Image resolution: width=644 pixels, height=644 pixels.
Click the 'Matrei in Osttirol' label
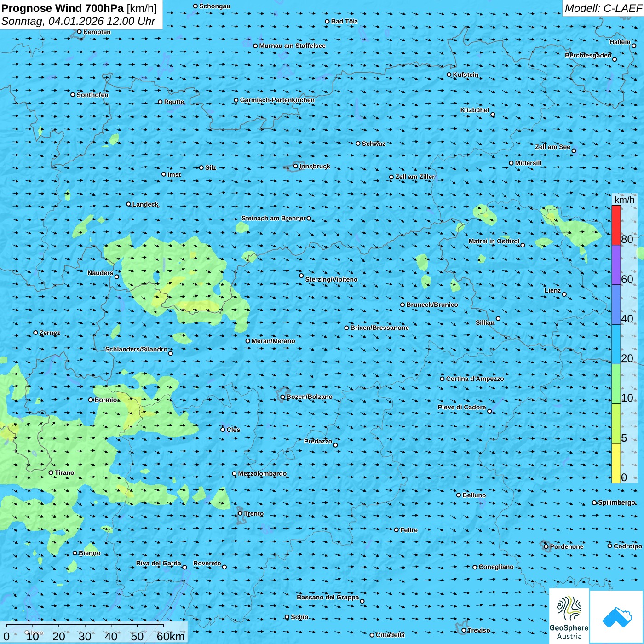point(494,241)
